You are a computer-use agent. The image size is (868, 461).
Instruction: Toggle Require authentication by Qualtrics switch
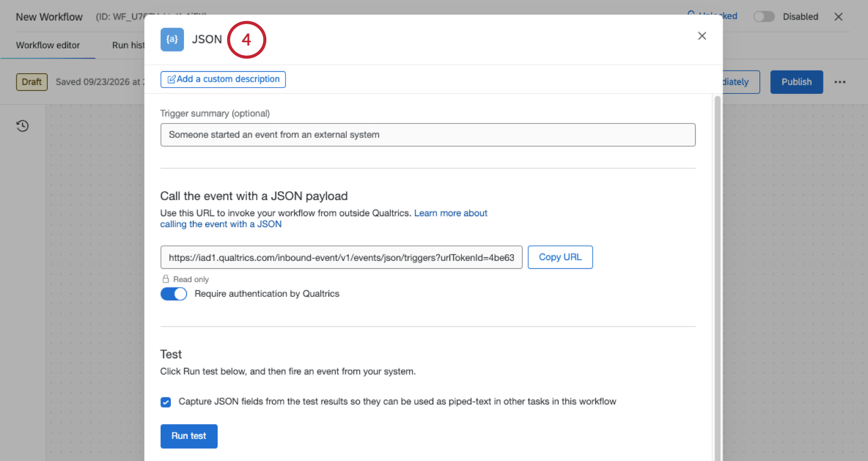coord(174,294)
